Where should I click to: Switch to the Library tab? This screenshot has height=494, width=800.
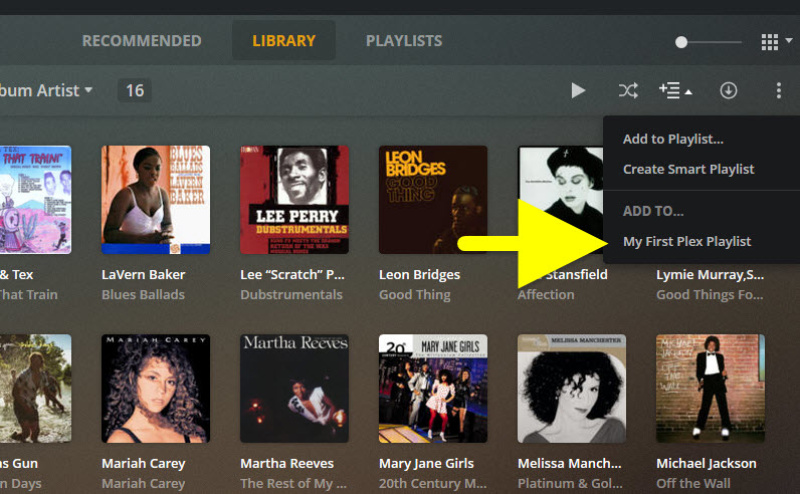pyautogui.click(x=284, y=41)
